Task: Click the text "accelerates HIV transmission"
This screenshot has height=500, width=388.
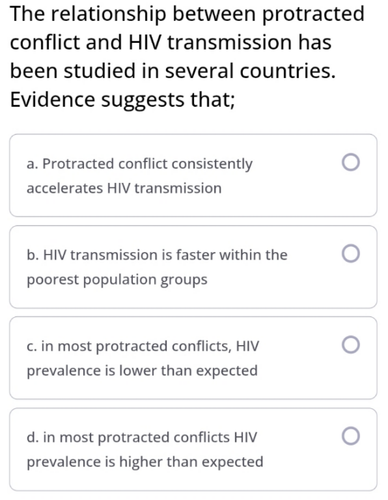Action: (124, 188)
